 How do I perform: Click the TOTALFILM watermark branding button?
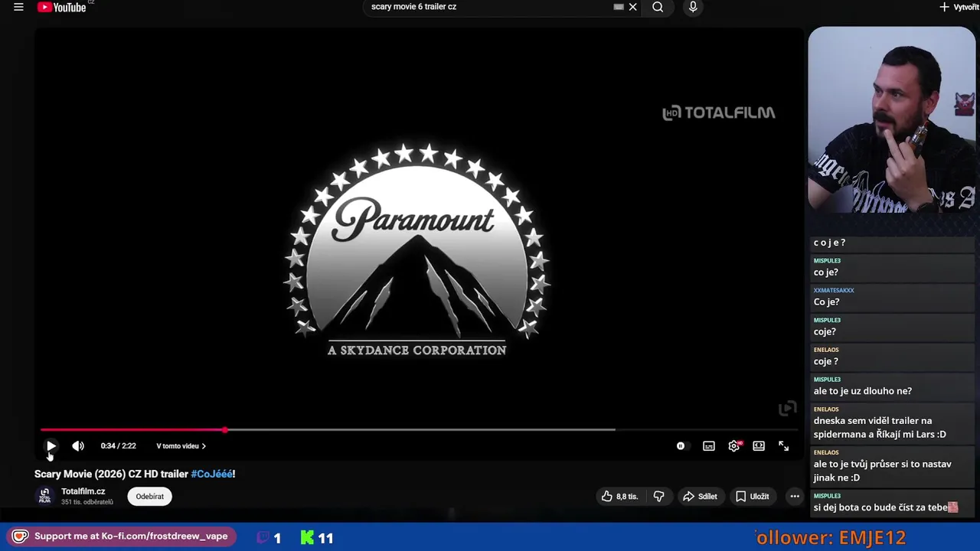(x=719, y=112)
